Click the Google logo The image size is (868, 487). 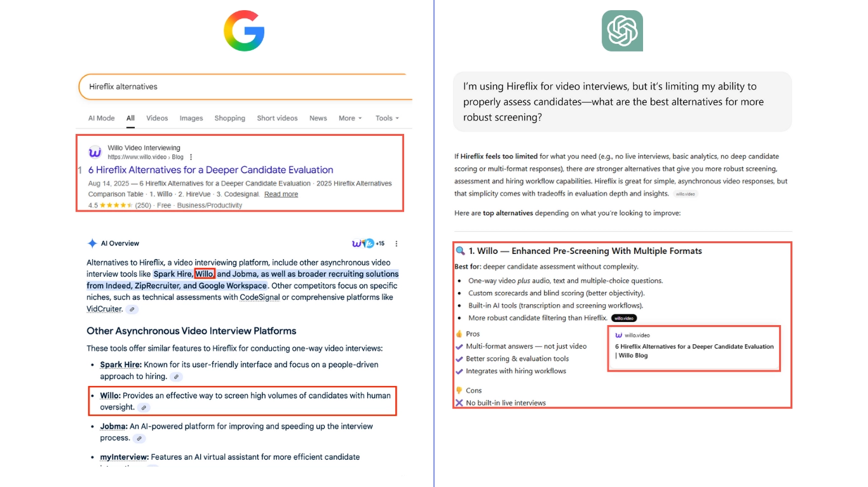pos(244,30)
